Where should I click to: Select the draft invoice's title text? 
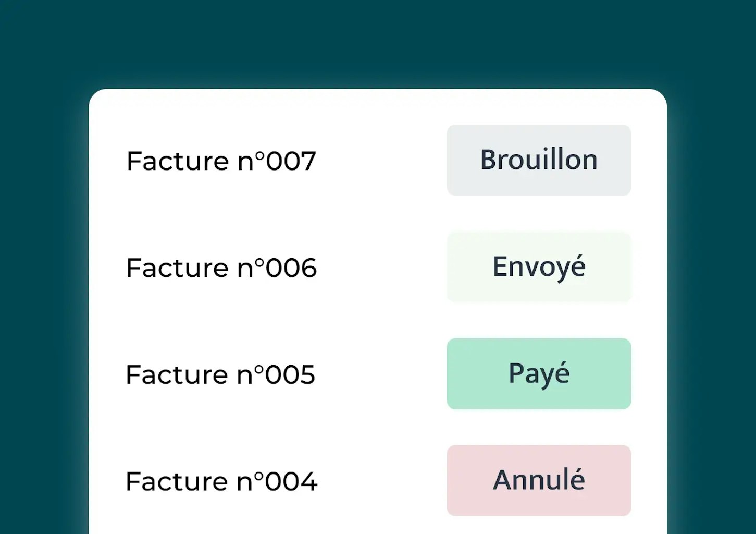point(221,161)
